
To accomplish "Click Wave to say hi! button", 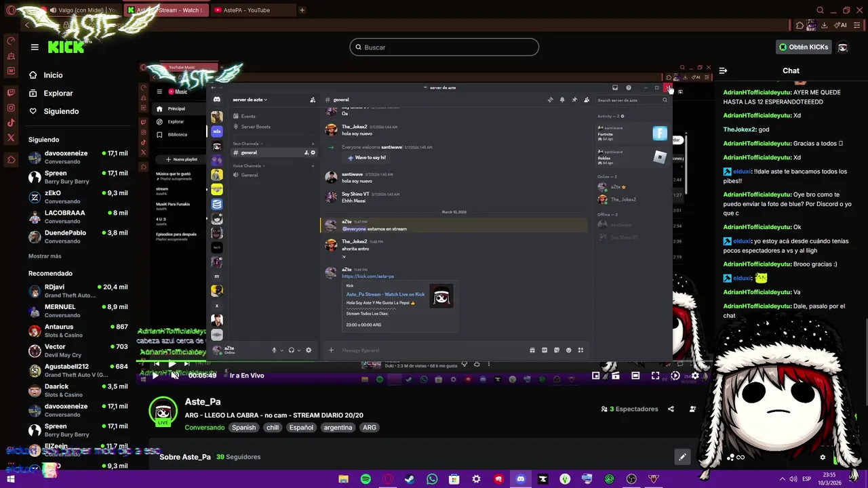I will (x=366, y=157).
